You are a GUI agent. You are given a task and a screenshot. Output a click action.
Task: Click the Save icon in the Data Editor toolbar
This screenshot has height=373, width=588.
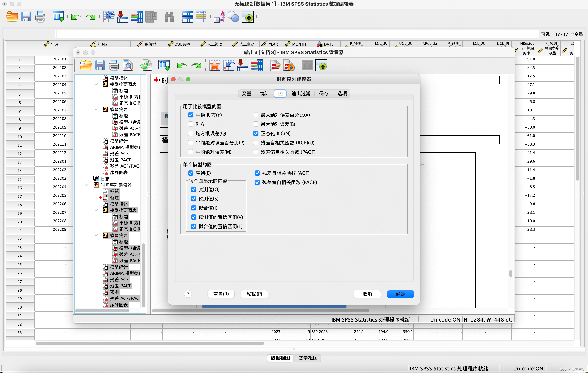tap(26, 17)
